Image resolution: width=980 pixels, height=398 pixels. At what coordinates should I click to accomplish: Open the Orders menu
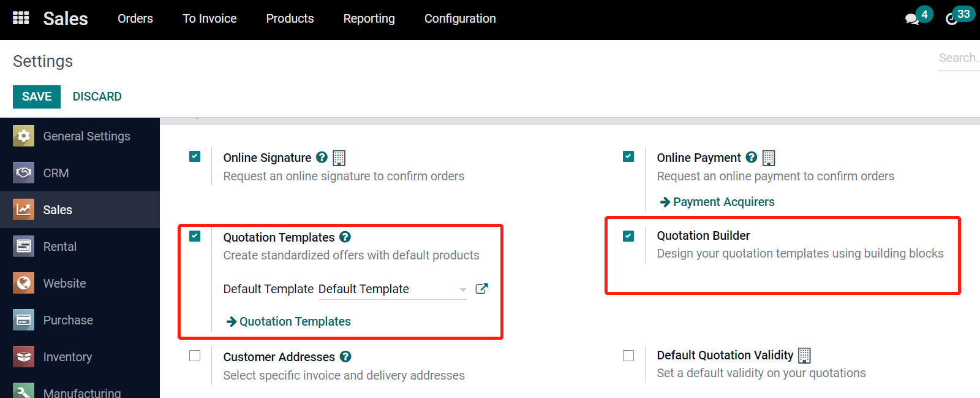pyautogui.click(x=135, y=18)
